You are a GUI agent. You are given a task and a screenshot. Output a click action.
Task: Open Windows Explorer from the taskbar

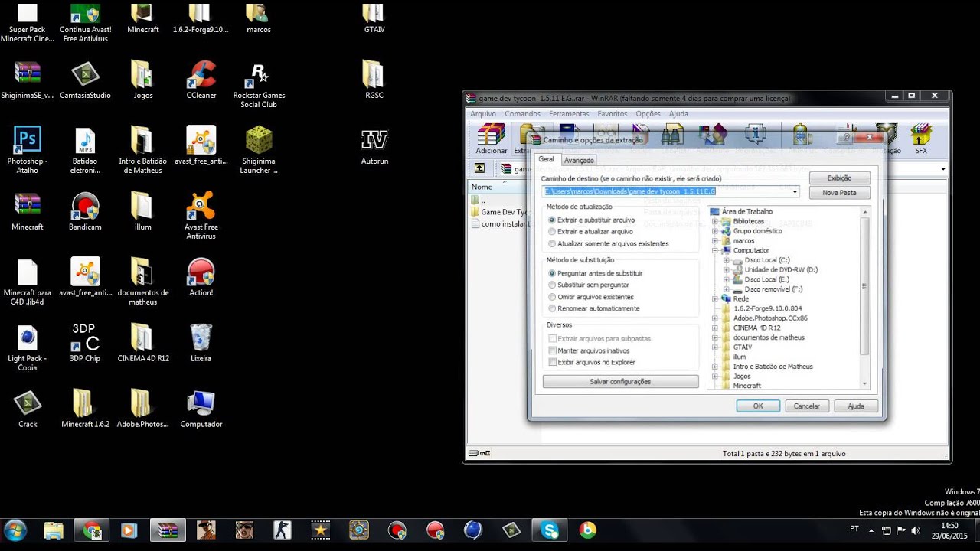tap(53, 530)
